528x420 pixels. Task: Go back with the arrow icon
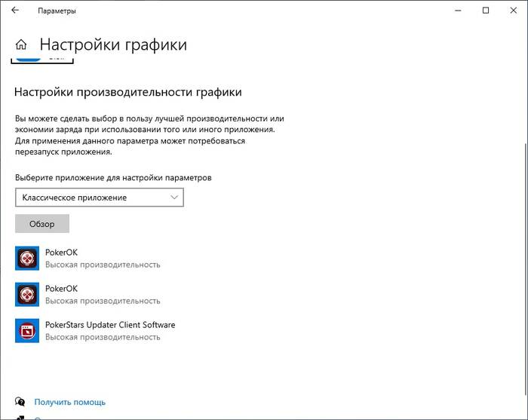click(15, 11)
